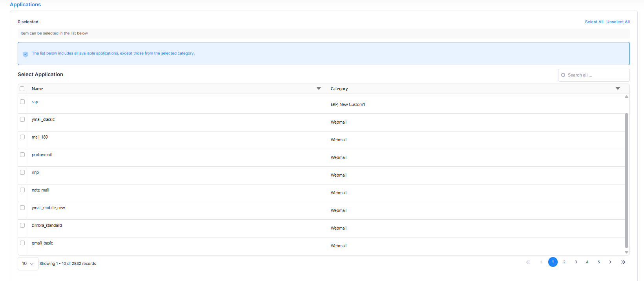Jump to the first page arrow

[x=528, y=262]
